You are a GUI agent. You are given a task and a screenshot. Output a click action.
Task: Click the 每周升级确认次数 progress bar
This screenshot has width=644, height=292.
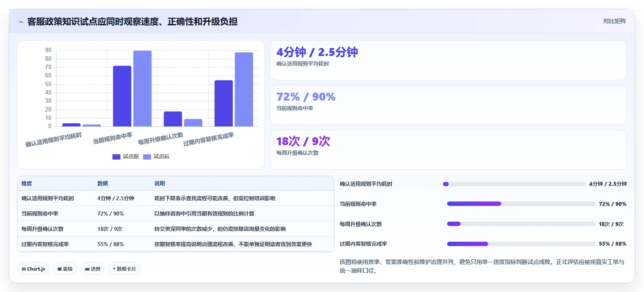(x=521, y=224)
